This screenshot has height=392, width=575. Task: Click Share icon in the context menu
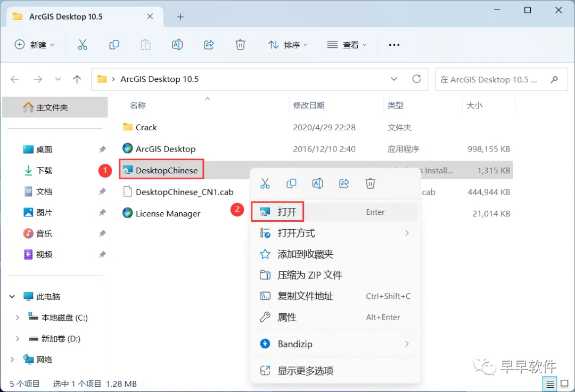[344, 183]
